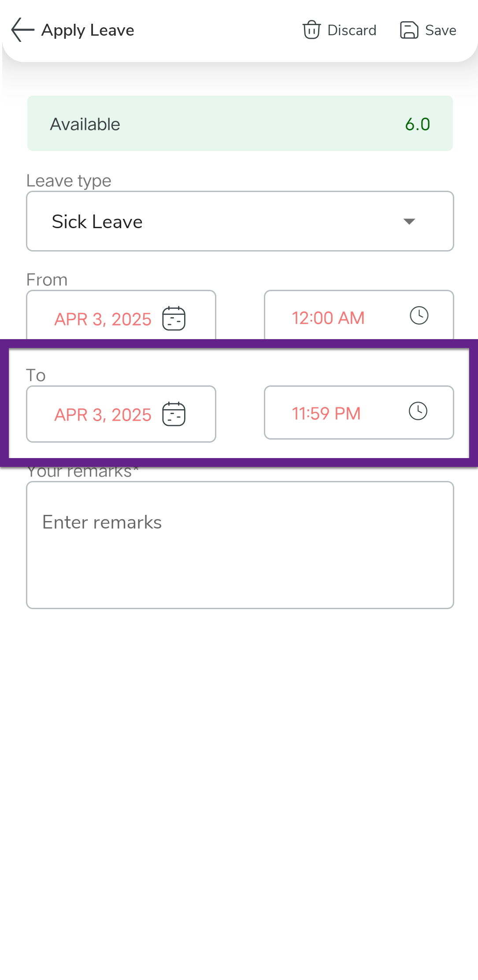Screen dimensions: 478x980
Task: Tap the 12:00 AM start time
Action: click(x=328, y=318)
